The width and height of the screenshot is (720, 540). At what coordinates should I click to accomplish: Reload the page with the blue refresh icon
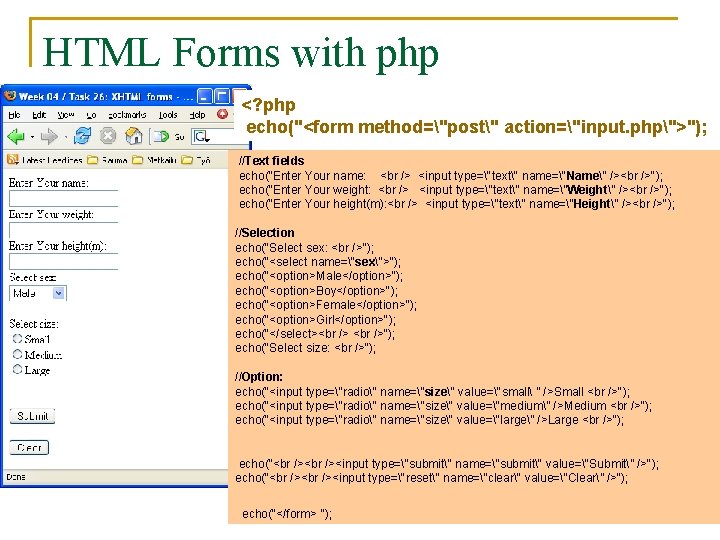[83, 136]
